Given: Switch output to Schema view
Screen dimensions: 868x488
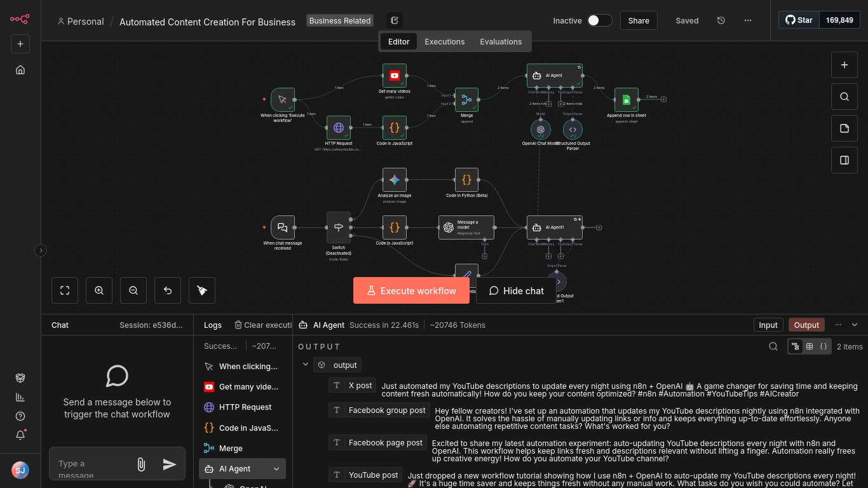Looking at the screenshot, I should tap(796, 346).
